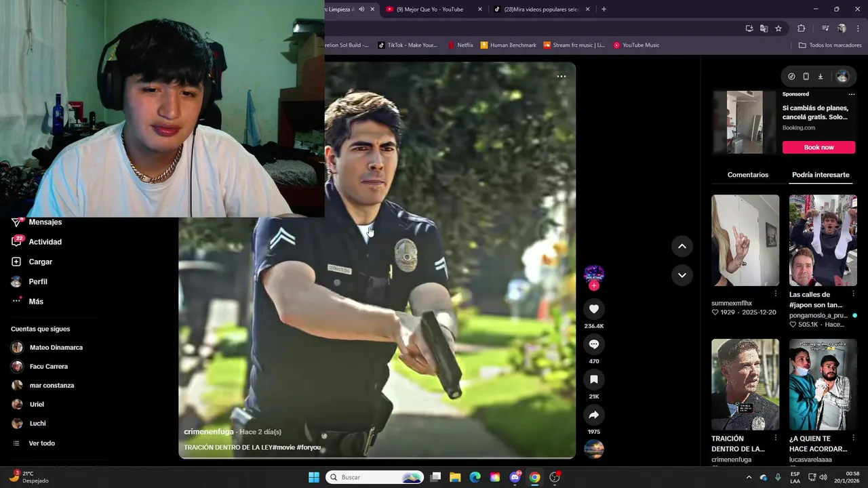
Task: Click the Book now ad button
Action: [x=818, y=147]
